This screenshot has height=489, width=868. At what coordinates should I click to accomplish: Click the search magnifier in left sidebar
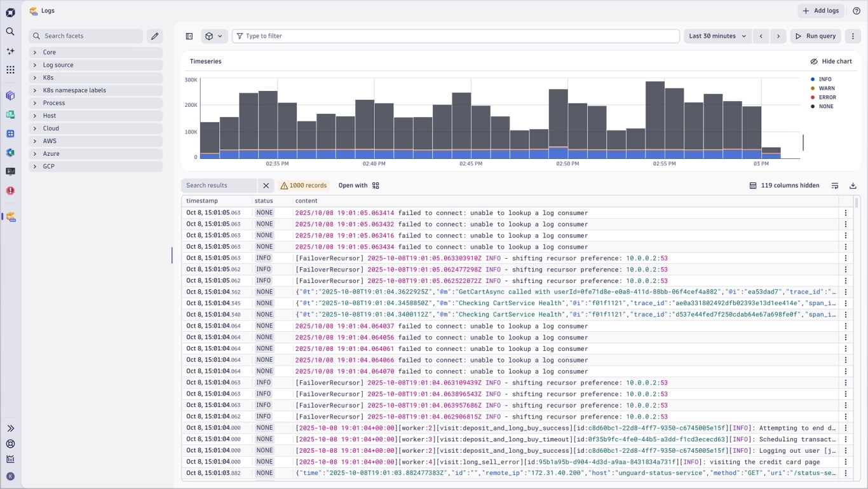click(10, 31)
